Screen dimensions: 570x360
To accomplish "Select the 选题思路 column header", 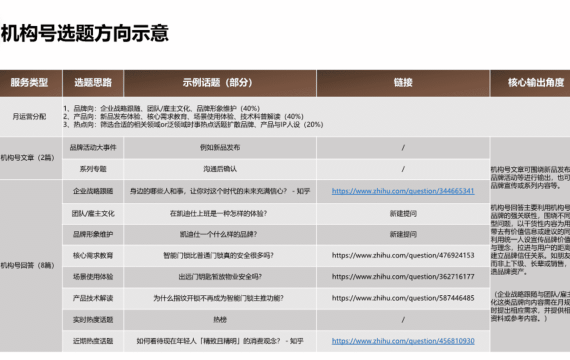I will [x=93, y=83].
